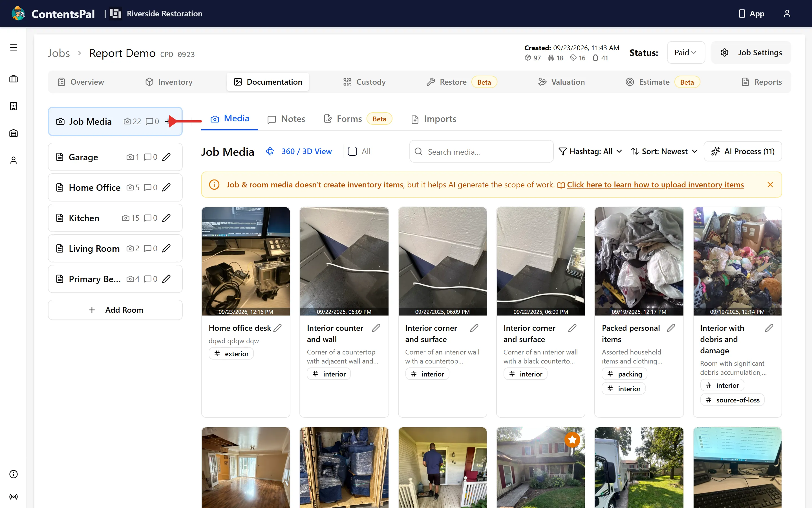Open the Packed personal items photo thumbnail

(x=639, y=261)
